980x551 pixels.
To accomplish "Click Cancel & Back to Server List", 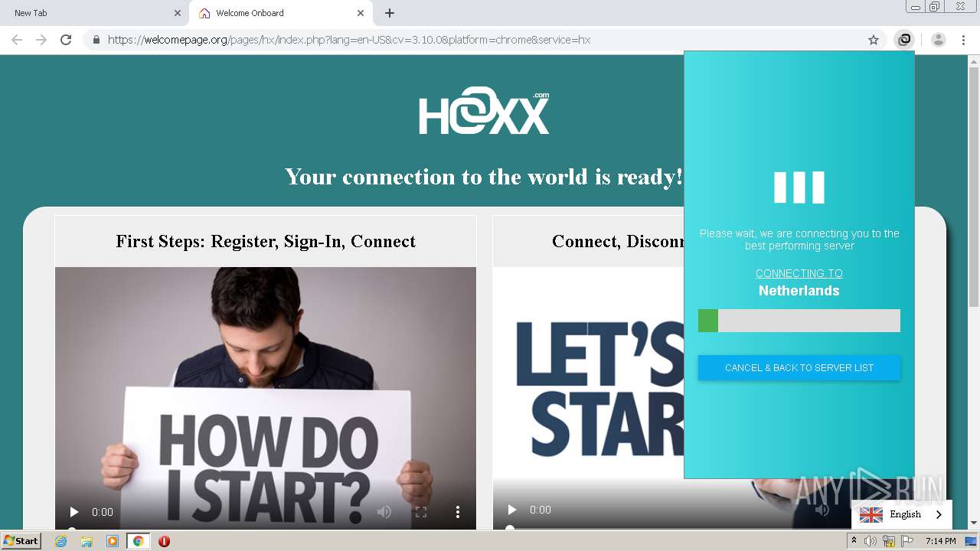I will click(799, 367).
